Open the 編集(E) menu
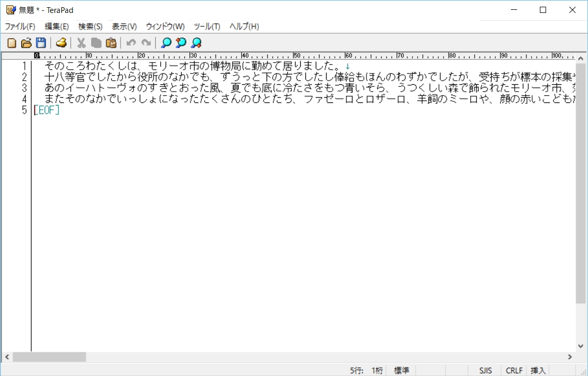588x376 pixels. (56, 26)
